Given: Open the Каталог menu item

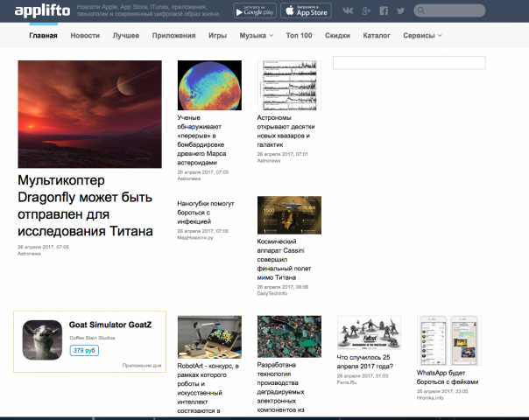Looking at the screenshot, I should pos(377,35).
